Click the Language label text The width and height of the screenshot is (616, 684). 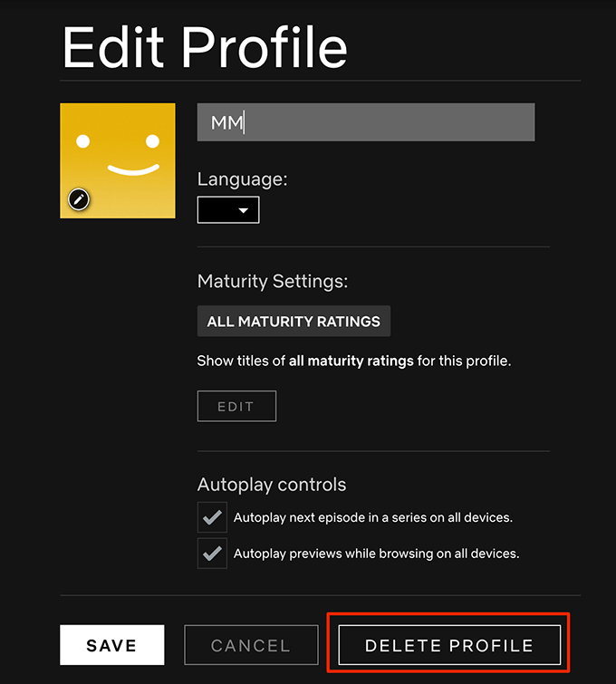(x=242, y=179)
